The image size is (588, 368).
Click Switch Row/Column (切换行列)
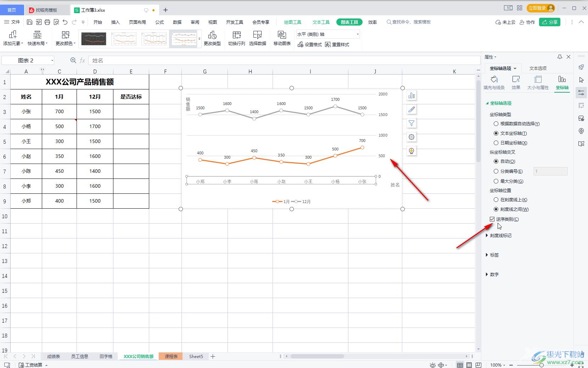tap(237, 38)
